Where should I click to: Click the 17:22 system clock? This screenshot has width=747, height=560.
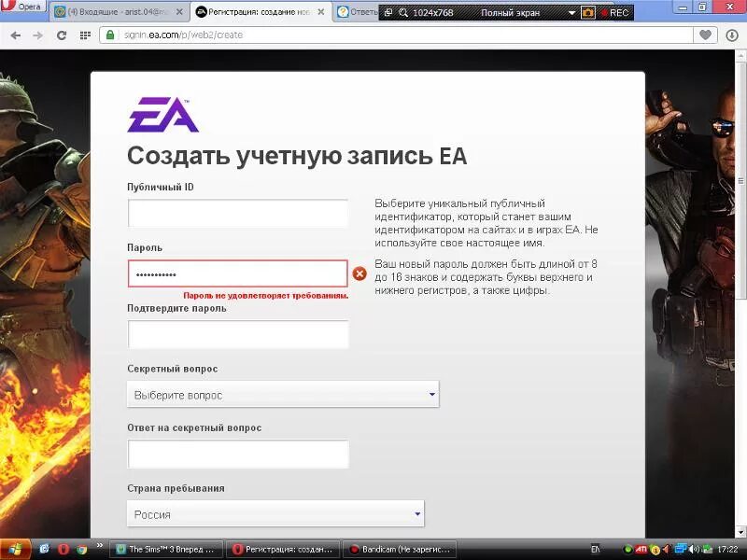tap(726, 549)
